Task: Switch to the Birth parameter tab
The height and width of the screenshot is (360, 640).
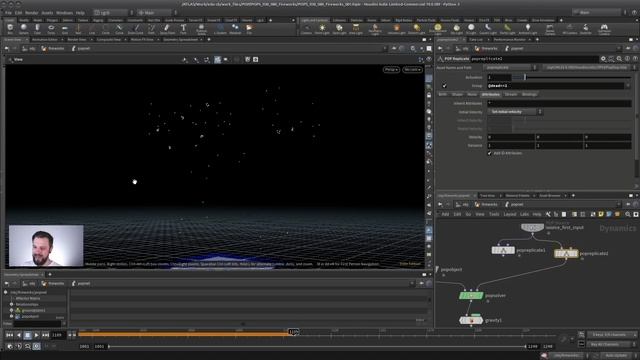Action: [x=442, y=94]
